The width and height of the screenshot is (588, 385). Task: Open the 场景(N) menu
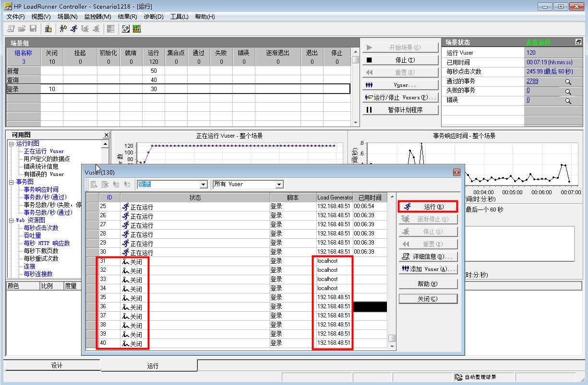point(67,17)
